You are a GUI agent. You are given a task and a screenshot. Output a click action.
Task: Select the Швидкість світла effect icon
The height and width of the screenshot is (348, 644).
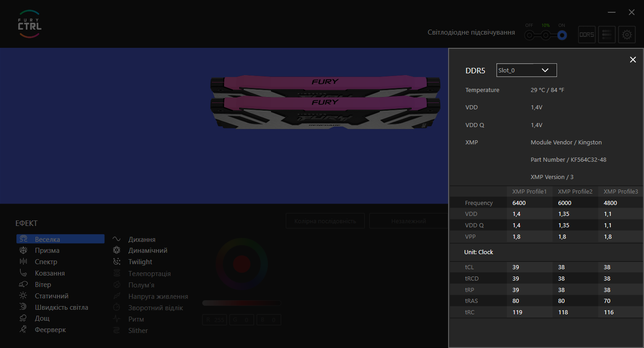[x=23, y=307]
